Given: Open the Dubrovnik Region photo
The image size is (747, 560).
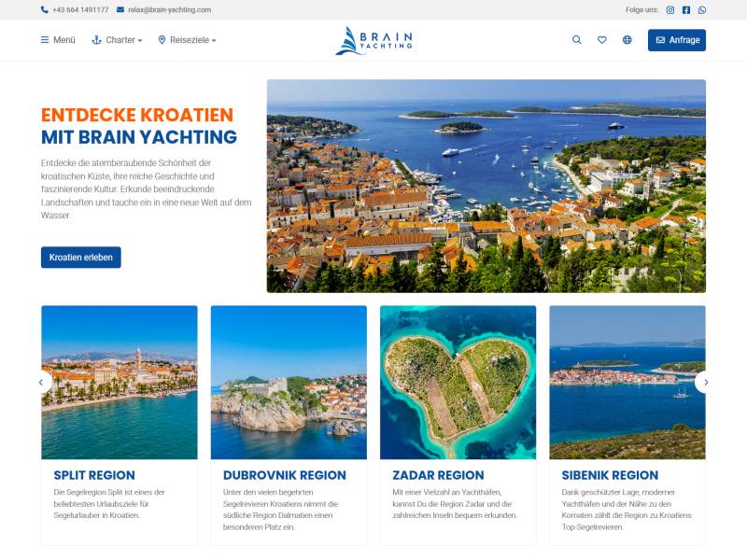Looking at the screenshot, I should tap(289, 383).
